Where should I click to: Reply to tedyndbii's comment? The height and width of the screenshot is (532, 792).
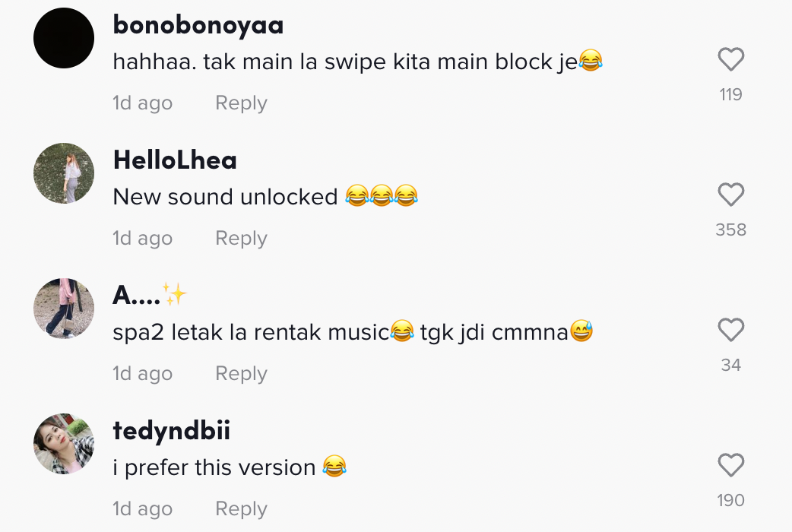241,509
